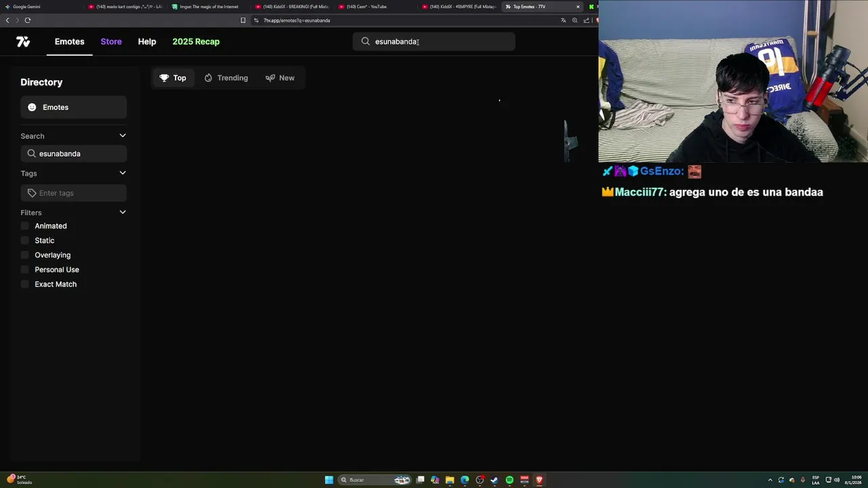Switch to the KiddiX #EMPYRE YouTube tab
868x488 pixels.
tap(459, 7)
